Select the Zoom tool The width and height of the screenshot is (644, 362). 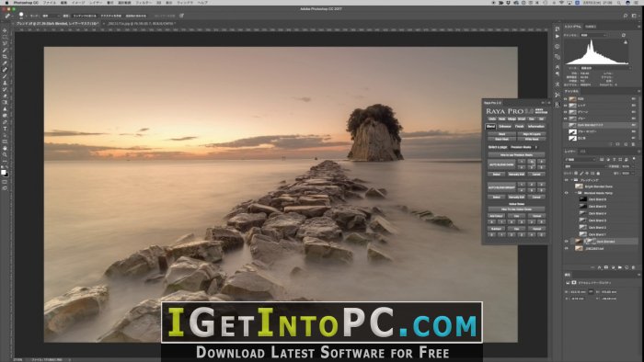pos(5,155)
